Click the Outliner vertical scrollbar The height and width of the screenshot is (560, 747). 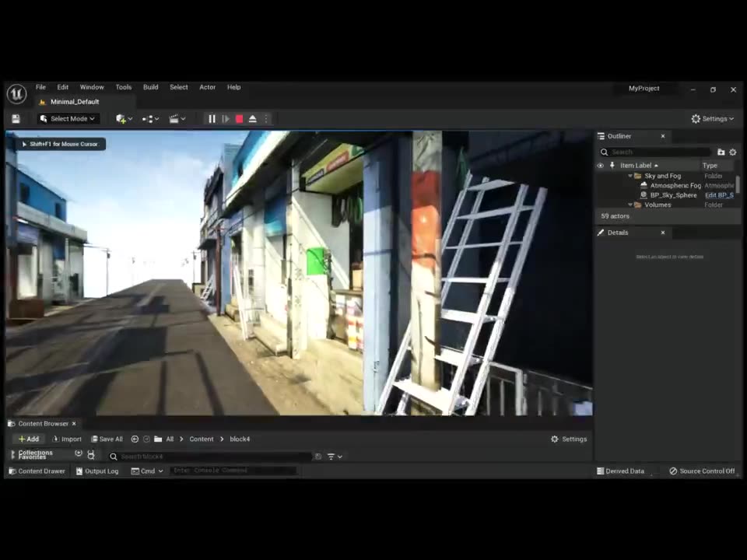(x=738, y=184)
